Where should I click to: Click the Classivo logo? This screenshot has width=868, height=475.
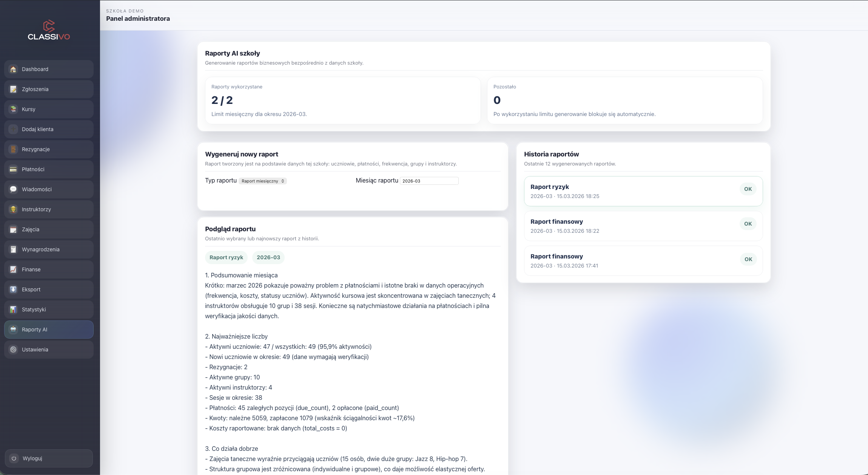(x=49, y=30)
